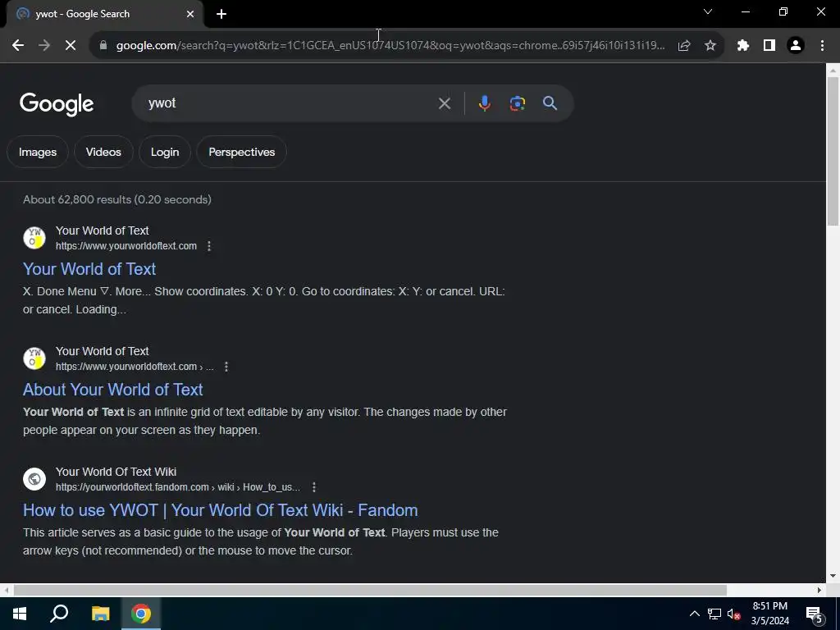Screen dimensions: 840x630
Task: Filter results by Videos
Action: tap(103, 152)
